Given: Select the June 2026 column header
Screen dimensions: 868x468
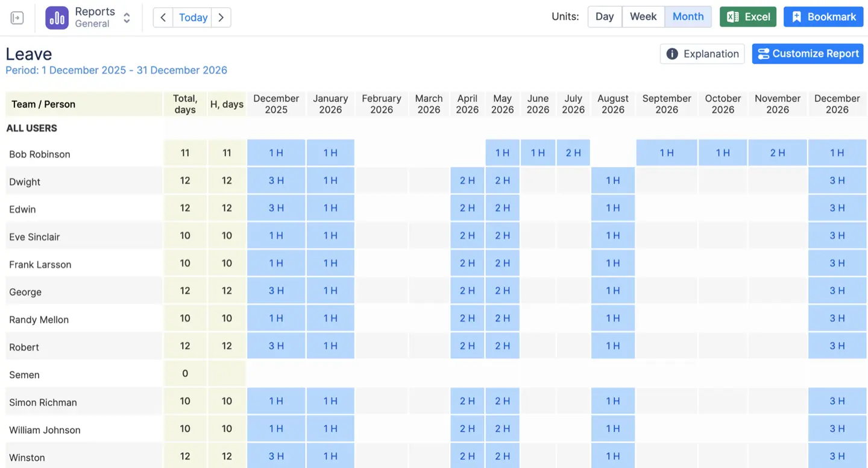Looking at the screenshot, I should click(538, 104).
